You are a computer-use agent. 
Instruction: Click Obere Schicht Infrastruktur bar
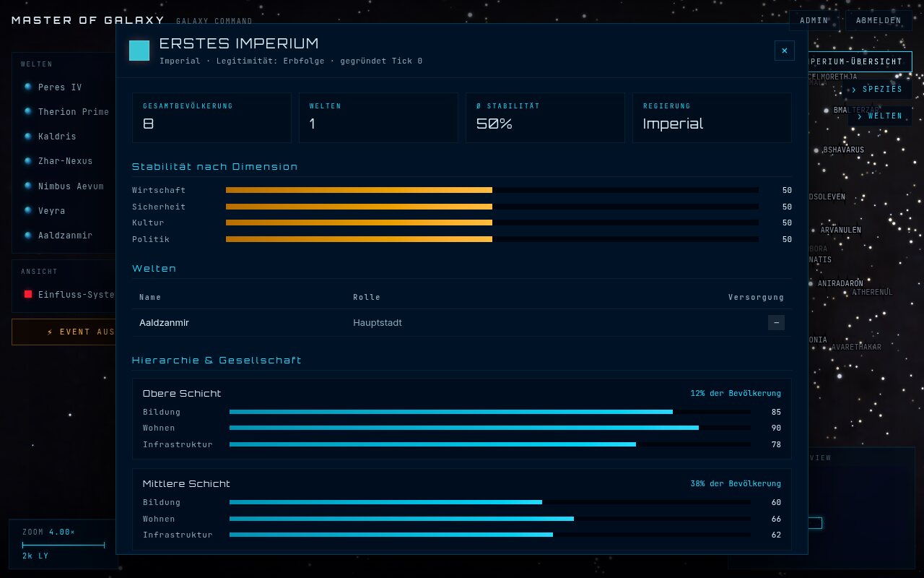(x=490, y=444)
